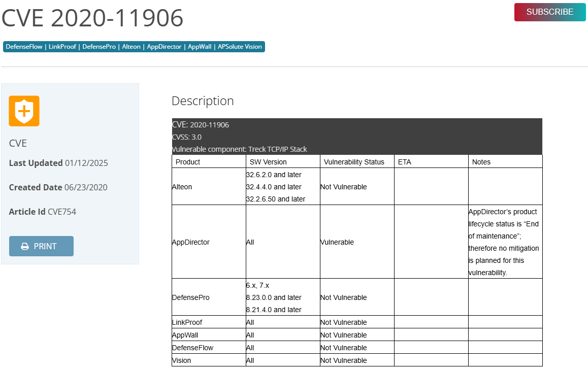The height and width of the screenshot is (370, 588).
Task: Click the CVE 2020-11906 page title
Action: click(x=92, y=18)
